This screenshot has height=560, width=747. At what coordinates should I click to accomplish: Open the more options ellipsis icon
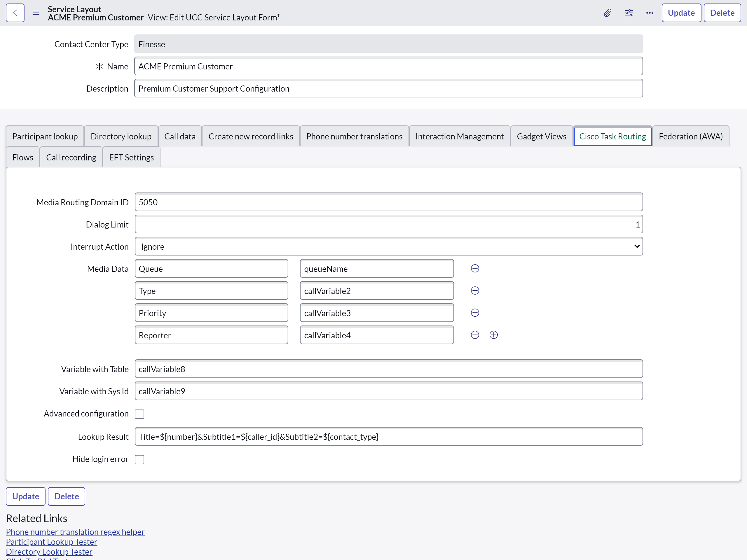tap(650, 13)
